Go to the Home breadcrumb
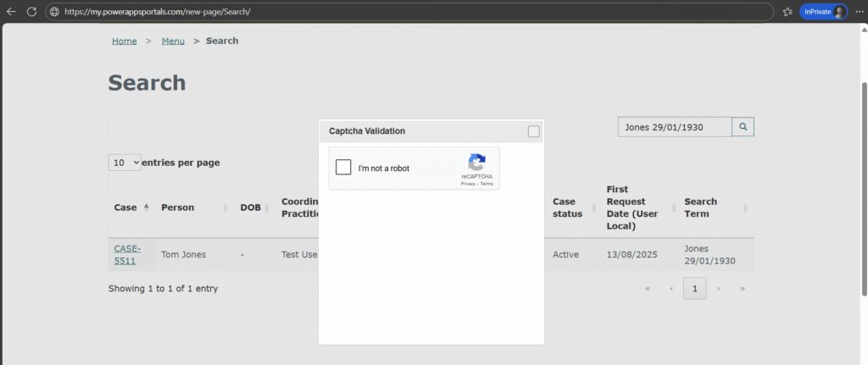This screenshot has height=365, width=868. coord(124,41)
